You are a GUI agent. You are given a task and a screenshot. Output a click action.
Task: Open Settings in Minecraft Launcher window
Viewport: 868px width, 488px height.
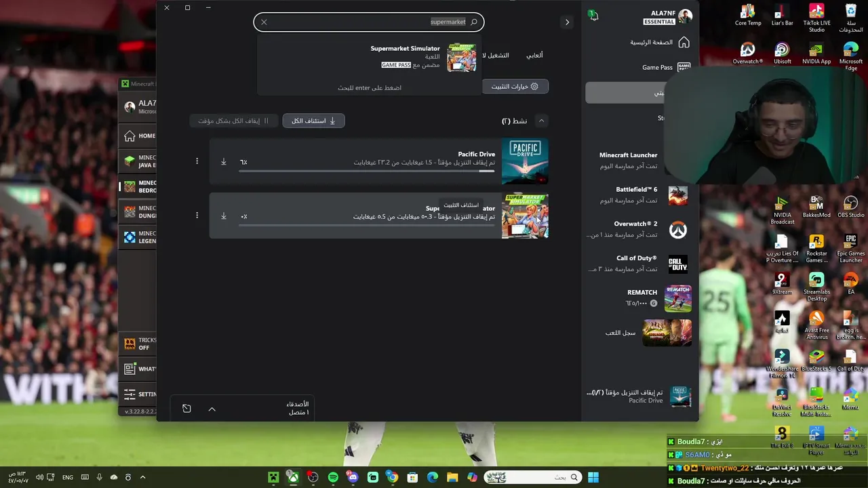[x=138, y=394]
